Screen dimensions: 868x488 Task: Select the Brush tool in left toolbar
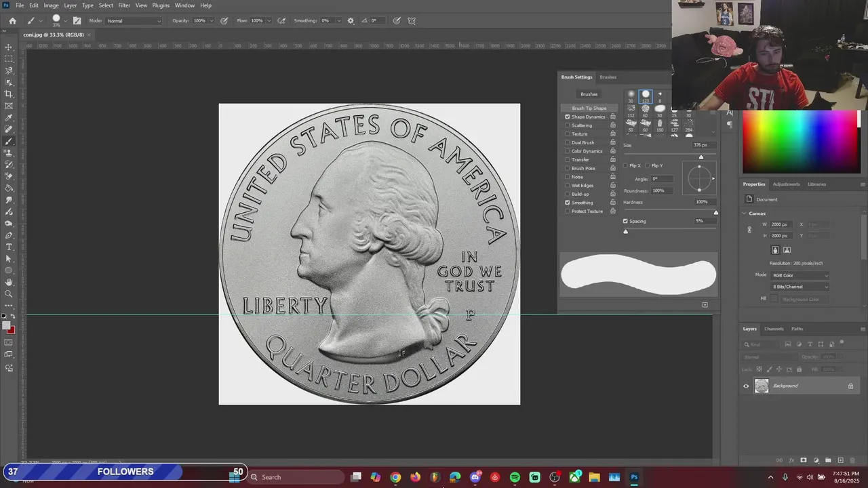pos(9,141)
